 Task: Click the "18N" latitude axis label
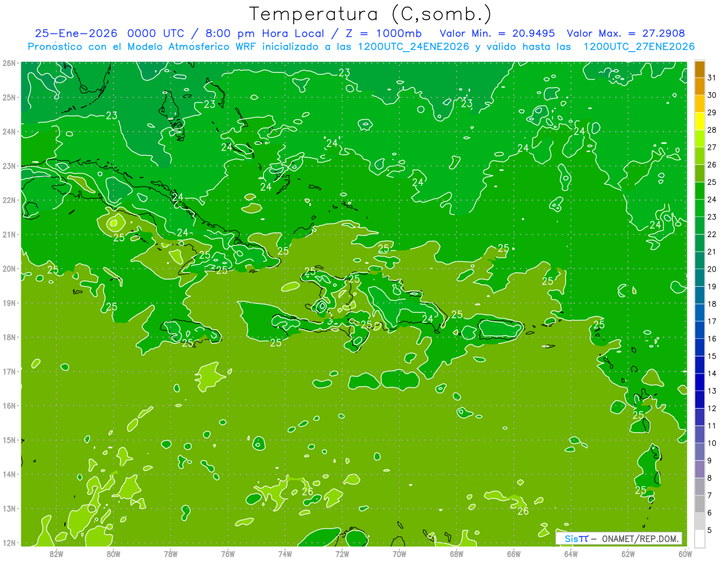pos(8,337)
